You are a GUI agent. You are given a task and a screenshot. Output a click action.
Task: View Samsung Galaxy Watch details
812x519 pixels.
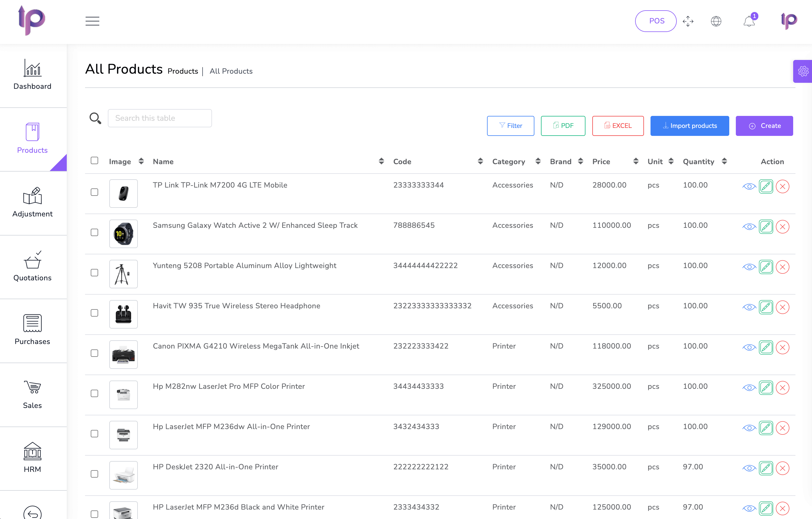pyautogui.click(x=749, y=226)
